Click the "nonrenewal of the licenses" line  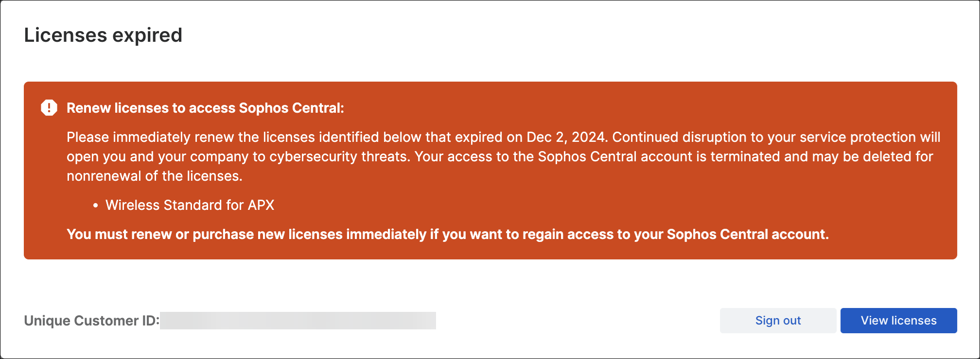pyautogui.click(x=154, y=176)
